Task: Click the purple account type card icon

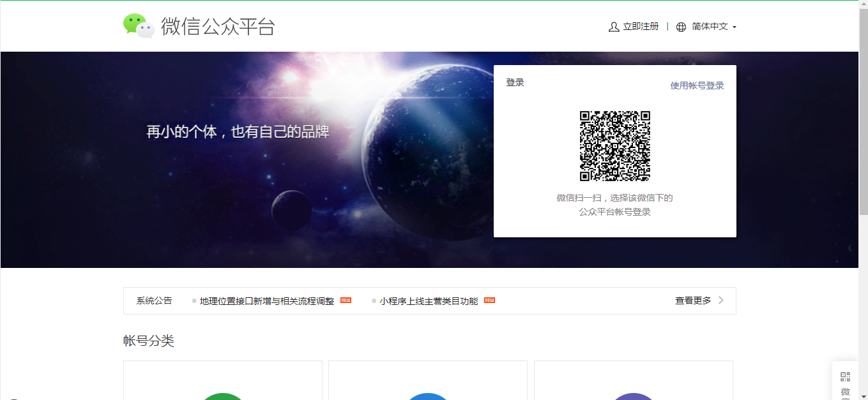Action: click(x=634, y=397)
